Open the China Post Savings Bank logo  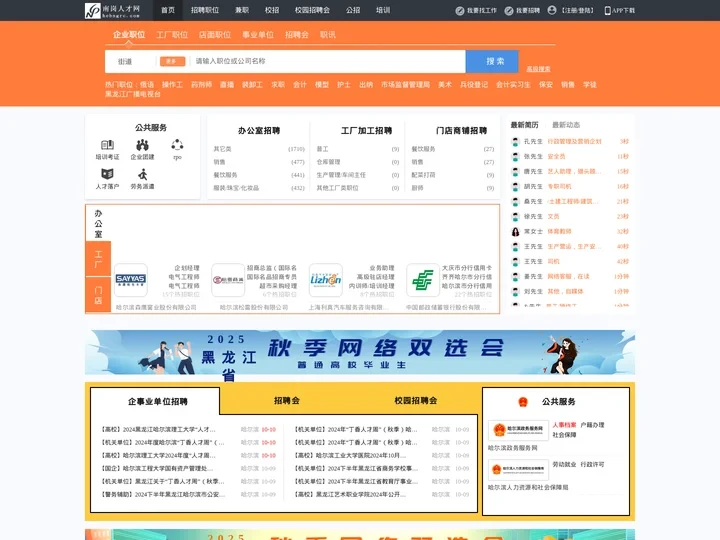tap(423, 280)
